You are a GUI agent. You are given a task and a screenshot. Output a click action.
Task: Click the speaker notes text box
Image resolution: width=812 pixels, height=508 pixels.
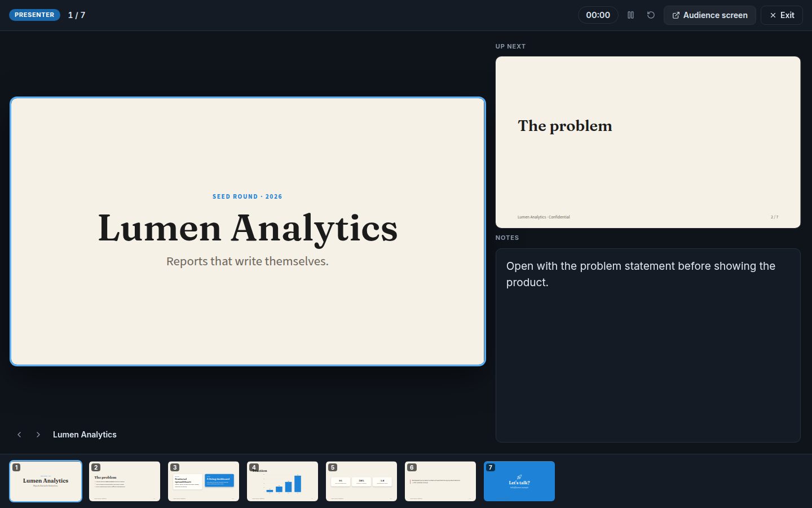648,345
